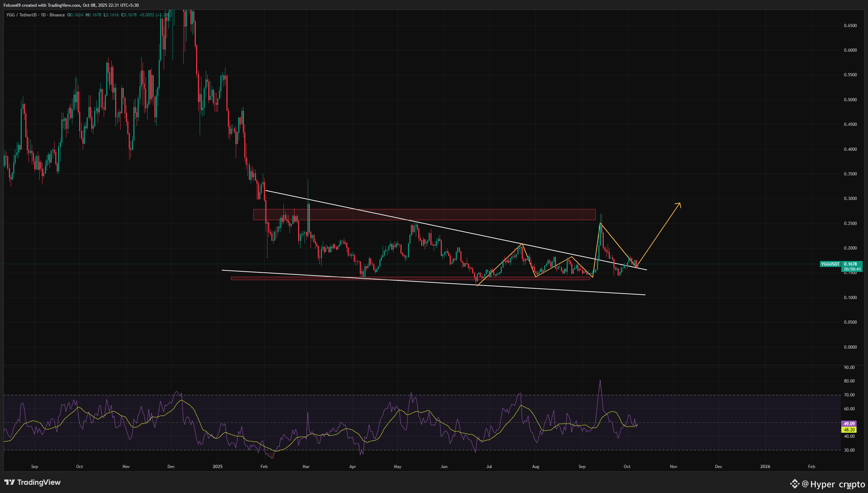Click the Oct 2025 label on time axis
Screen dimensions: 868x493
[627, 467]
